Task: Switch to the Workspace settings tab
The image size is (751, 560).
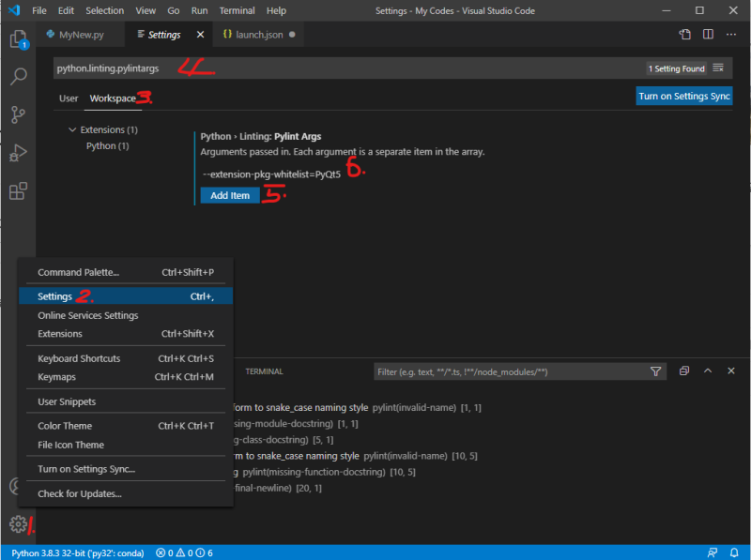Action: [113, 98]
